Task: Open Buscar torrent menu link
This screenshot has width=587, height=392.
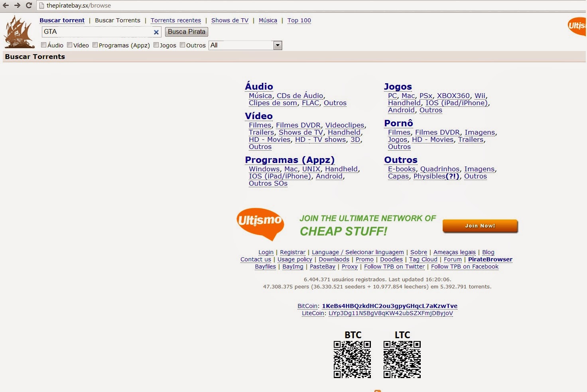Action: (x=62, y=20)
